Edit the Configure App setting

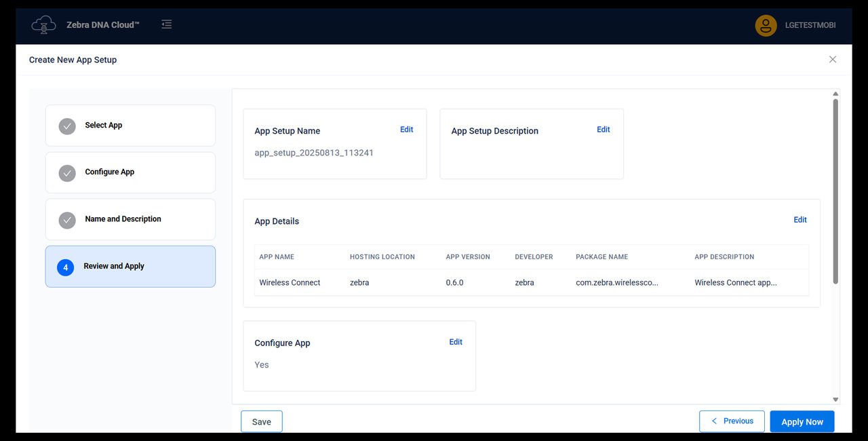pos(455,342)
